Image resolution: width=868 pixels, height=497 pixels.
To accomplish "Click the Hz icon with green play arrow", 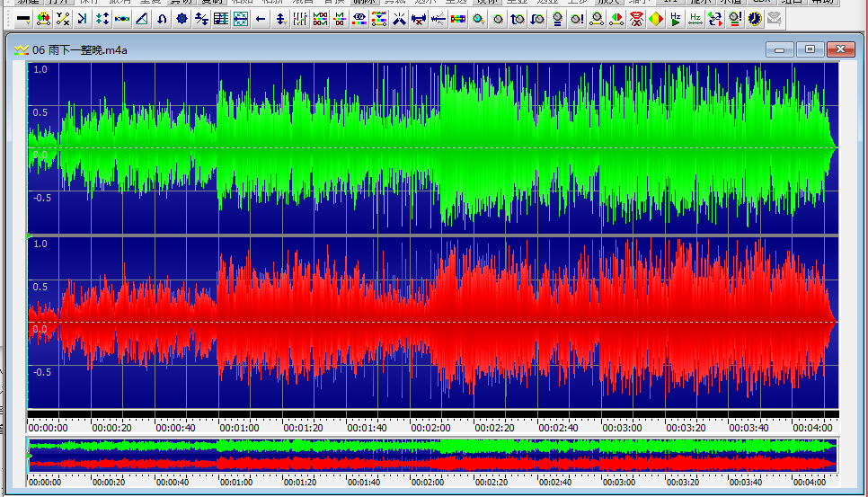I will pos(677,19).
